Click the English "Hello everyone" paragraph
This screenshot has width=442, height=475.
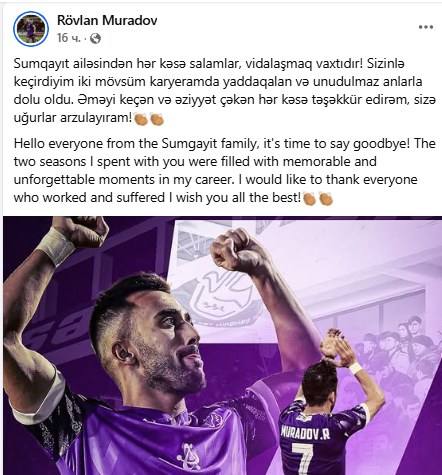(225, 170)
